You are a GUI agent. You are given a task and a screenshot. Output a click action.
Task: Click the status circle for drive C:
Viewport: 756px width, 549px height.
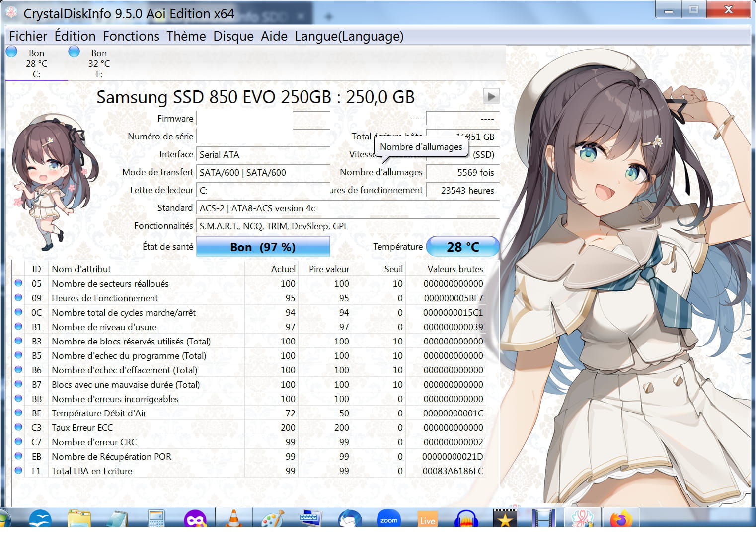[x=12, y=51]
